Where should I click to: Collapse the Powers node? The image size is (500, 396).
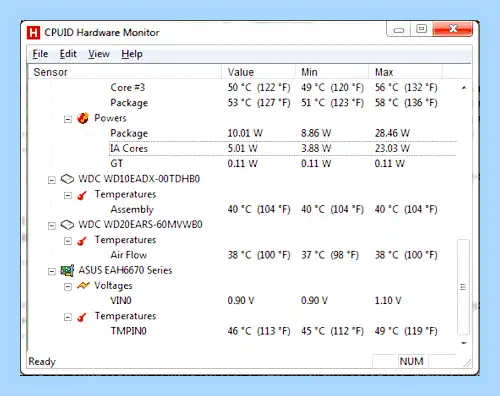tap(68, 119)
